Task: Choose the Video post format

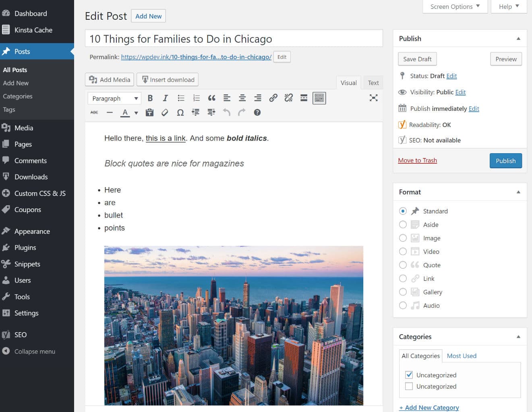Action: pos(403,251)
